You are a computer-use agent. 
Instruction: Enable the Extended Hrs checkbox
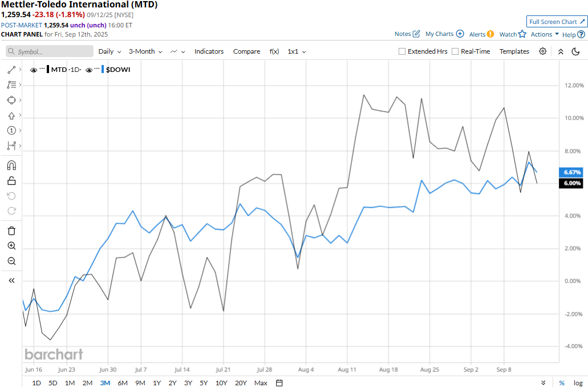click(402, 51)
